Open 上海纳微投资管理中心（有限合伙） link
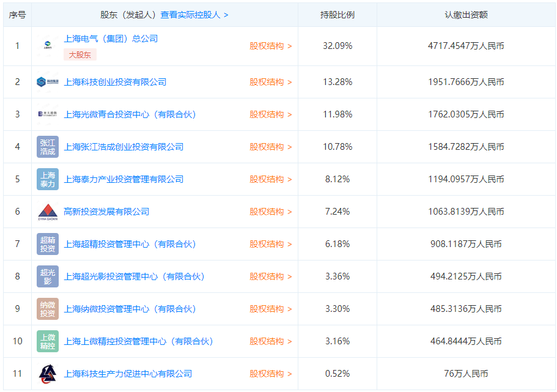 coord(130,309)
